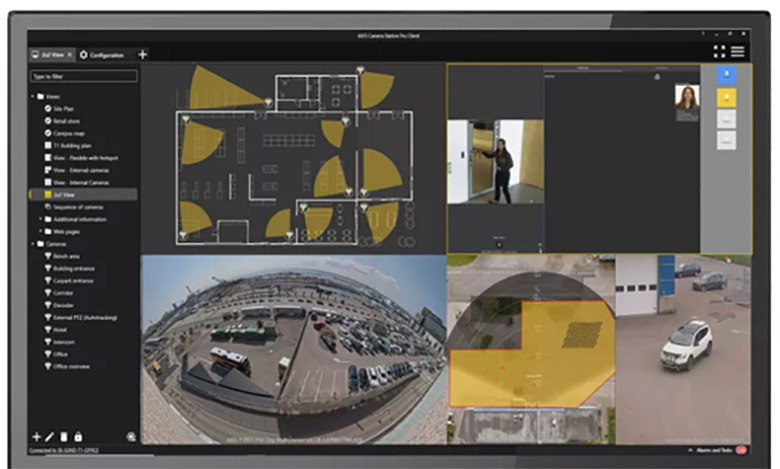Expand the Web pages folder
Image resolution: width=780 pixels, height=469 pixels.
coord(40,231)
